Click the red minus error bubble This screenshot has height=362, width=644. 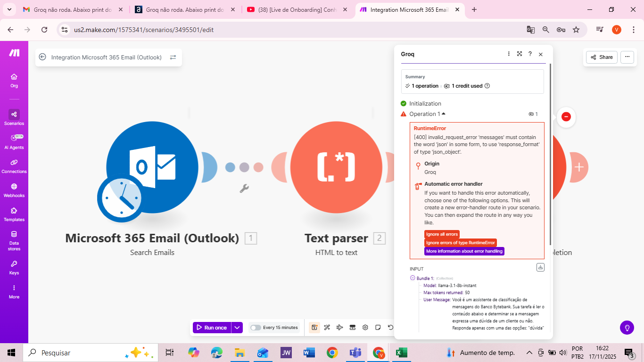pos(566,116)
